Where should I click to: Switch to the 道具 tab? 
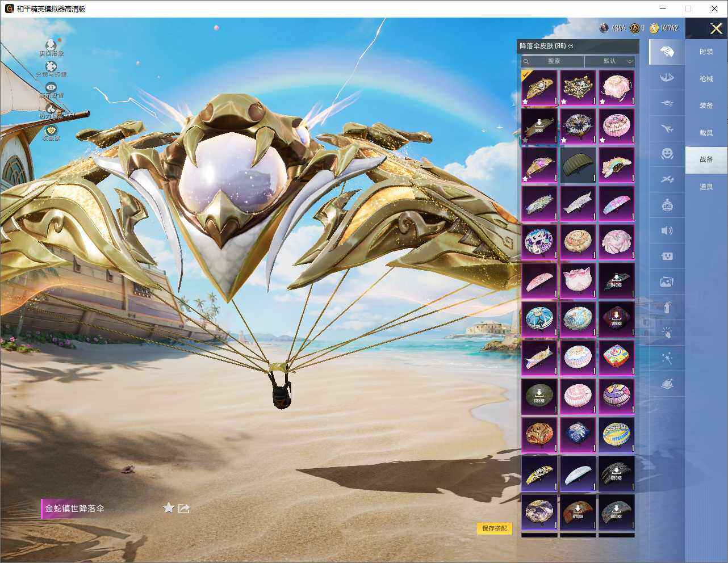pyautogui.click(x=706, y=187)
